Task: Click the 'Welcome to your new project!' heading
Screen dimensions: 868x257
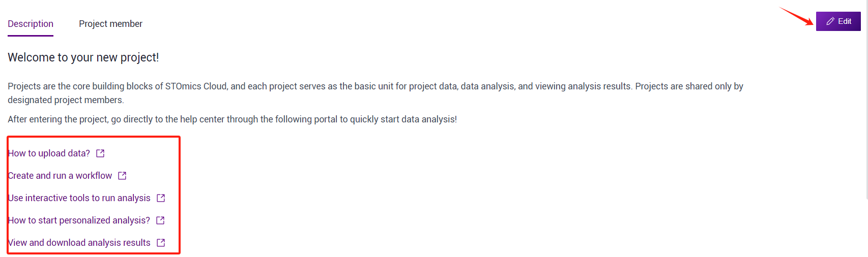Action: tap(83, 57)
